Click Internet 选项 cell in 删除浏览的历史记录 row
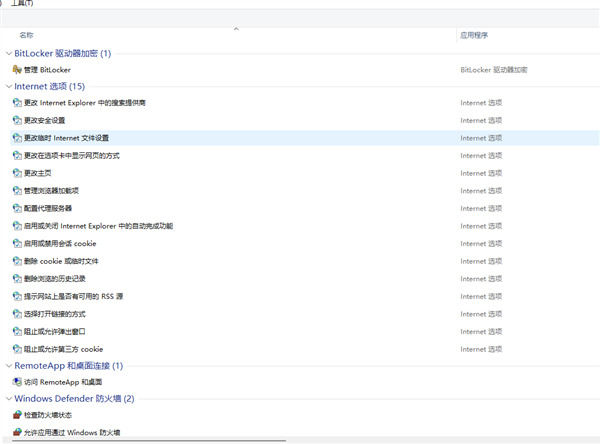 481,279
